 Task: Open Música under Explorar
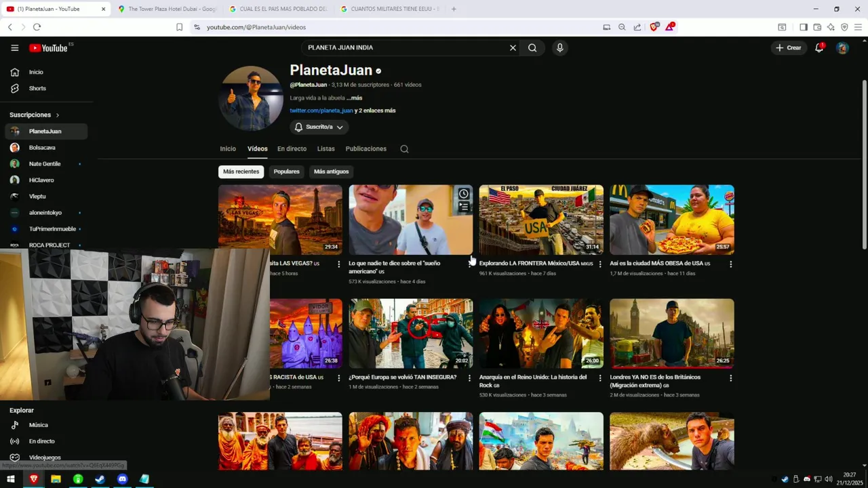click(x=46, y=425)
